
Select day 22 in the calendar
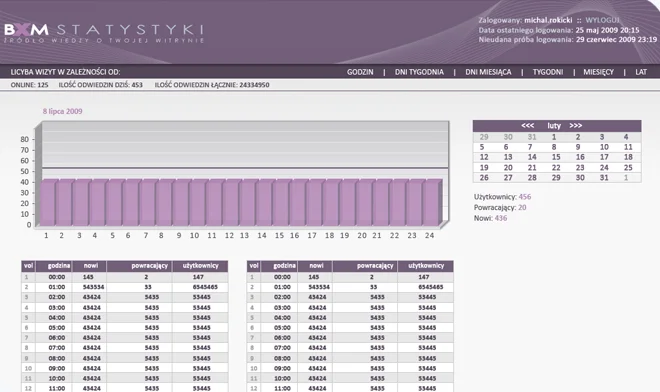[556, 168]
